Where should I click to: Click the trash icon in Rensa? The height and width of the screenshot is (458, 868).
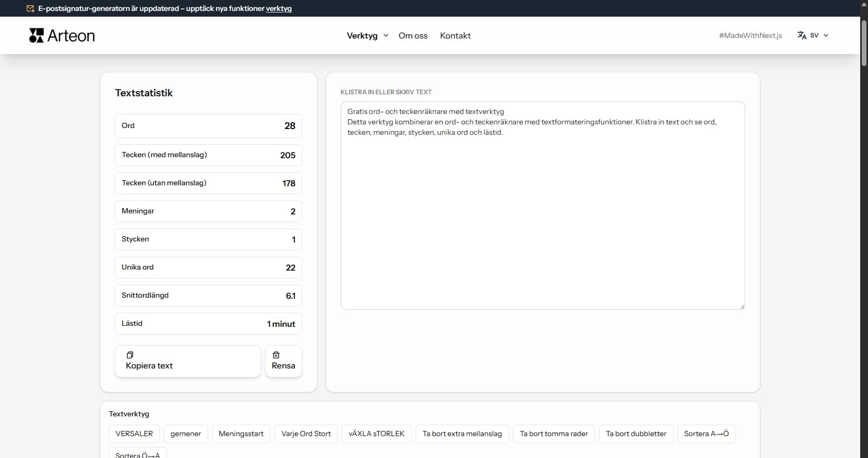276,355
